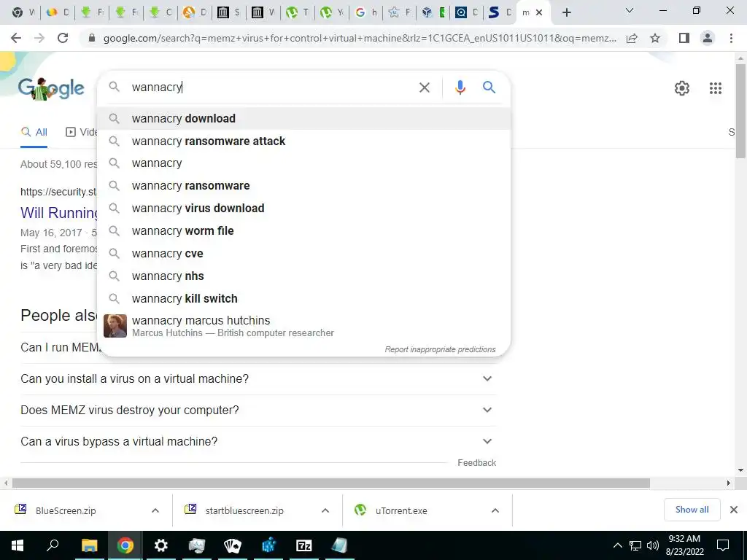Choose suggestion 'wannacry ransomware attack'
This screenshot has width=747, height=560.
pos(303,141)
